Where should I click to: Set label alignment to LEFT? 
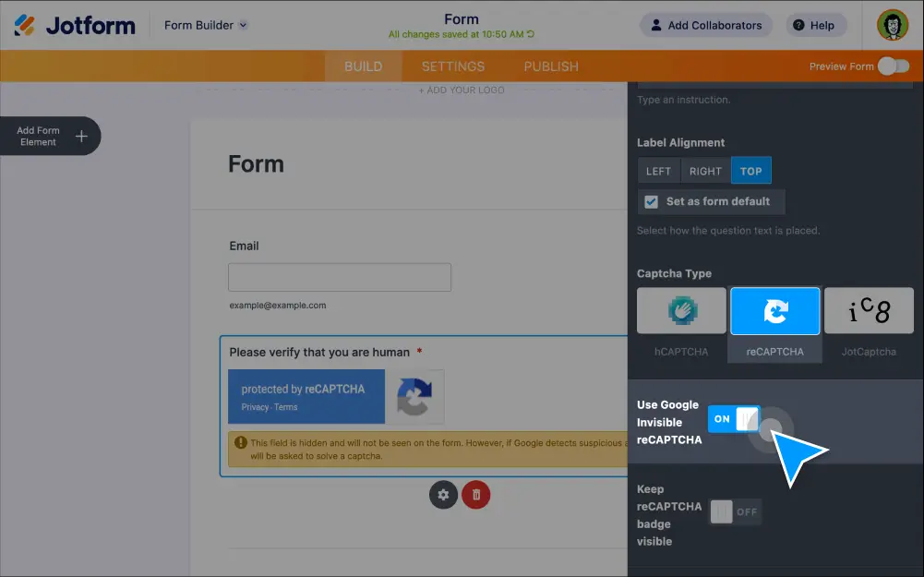[x=658, y=171]
